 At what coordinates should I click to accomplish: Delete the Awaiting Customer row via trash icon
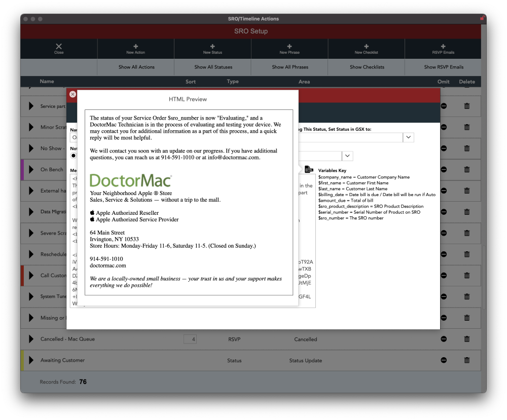tap(467, 360)
